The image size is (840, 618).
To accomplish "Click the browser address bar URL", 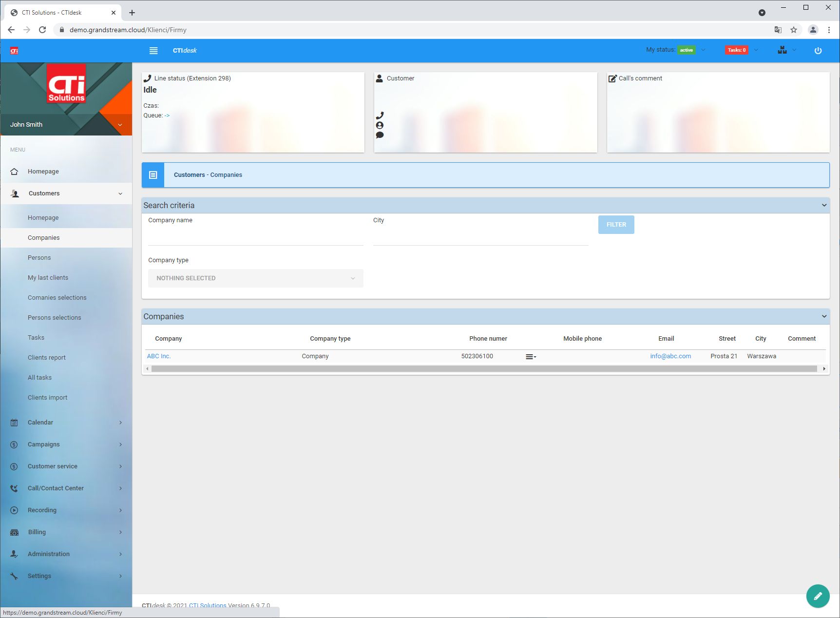I will [x=128, y=30].
